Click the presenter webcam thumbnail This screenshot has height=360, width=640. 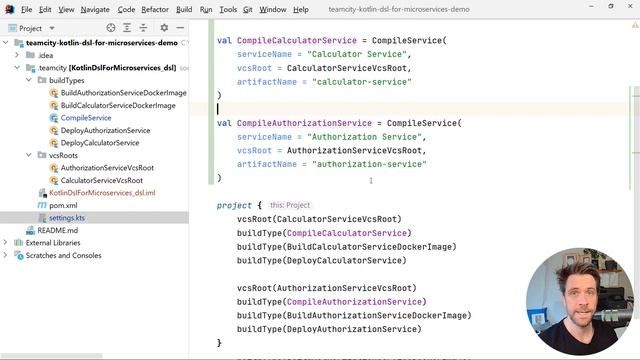tap(580, 301)
